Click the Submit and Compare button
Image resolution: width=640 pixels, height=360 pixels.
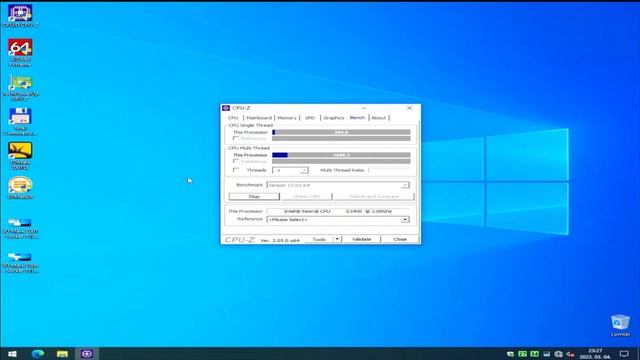pos(374,196)
